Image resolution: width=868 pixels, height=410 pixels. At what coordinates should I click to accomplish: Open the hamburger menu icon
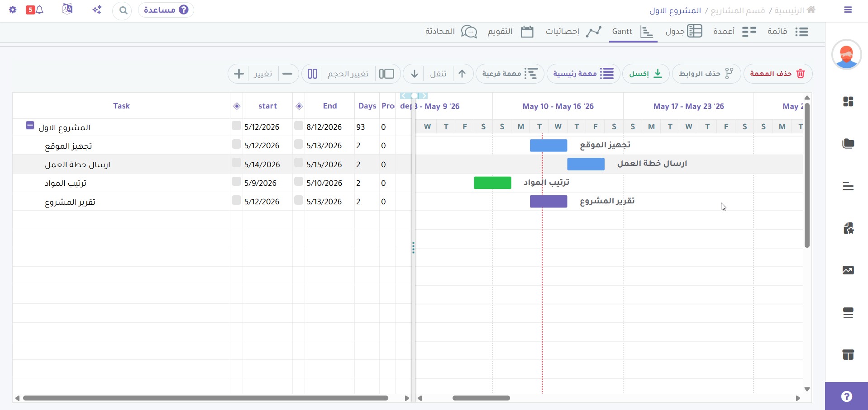coord(848,9)
